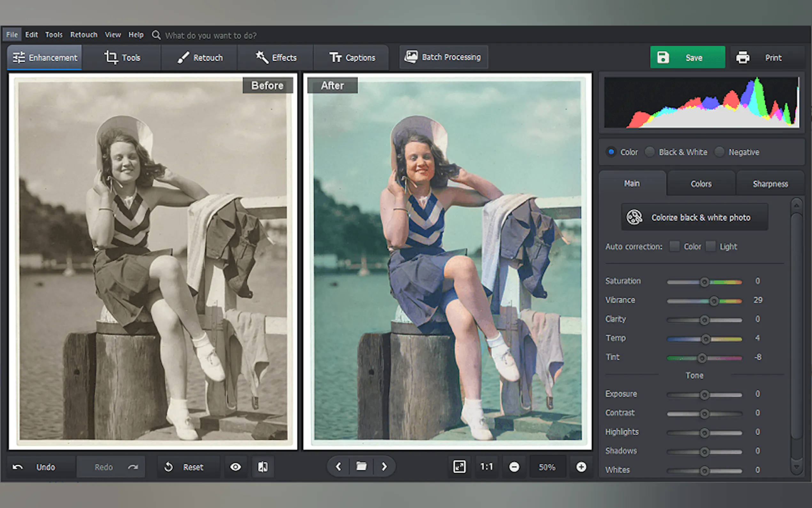Switch to the Tools tab with crop icon
This screenshot has height=508, width=812.
pos(122,58)
